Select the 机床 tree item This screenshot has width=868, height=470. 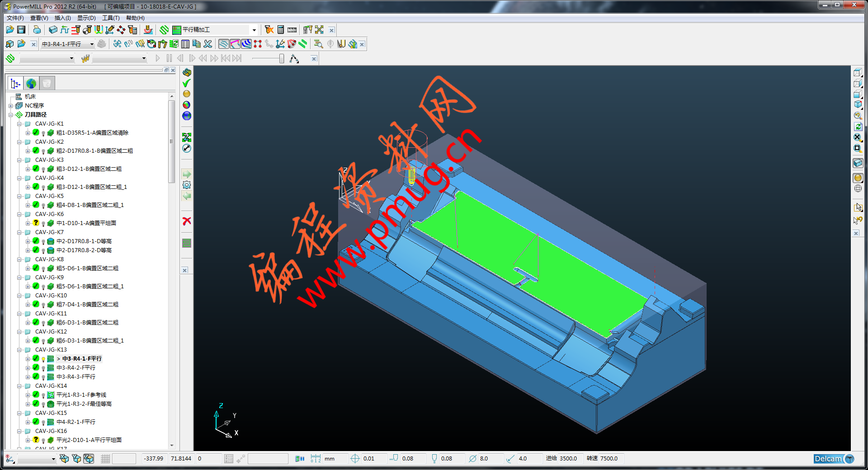(x=30, y=97)
